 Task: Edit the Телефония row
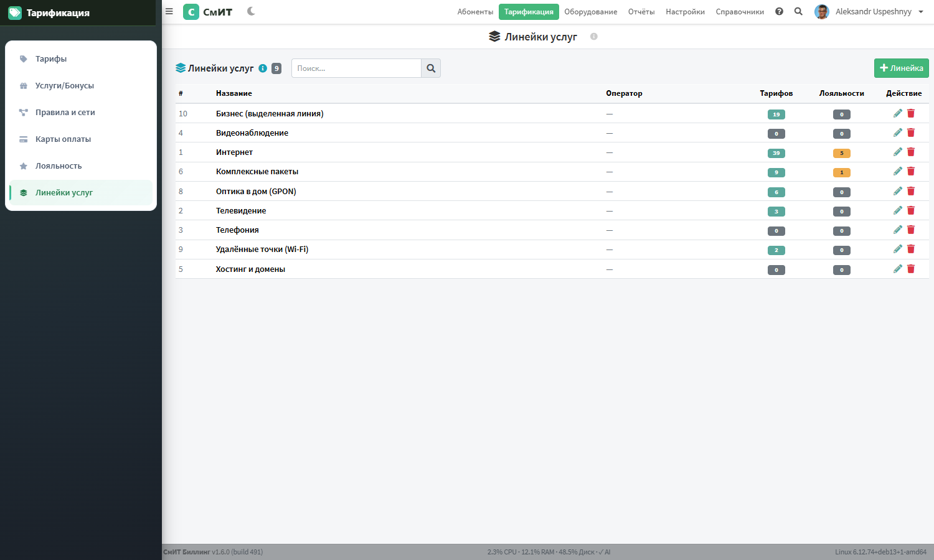(x=897, y=230)
